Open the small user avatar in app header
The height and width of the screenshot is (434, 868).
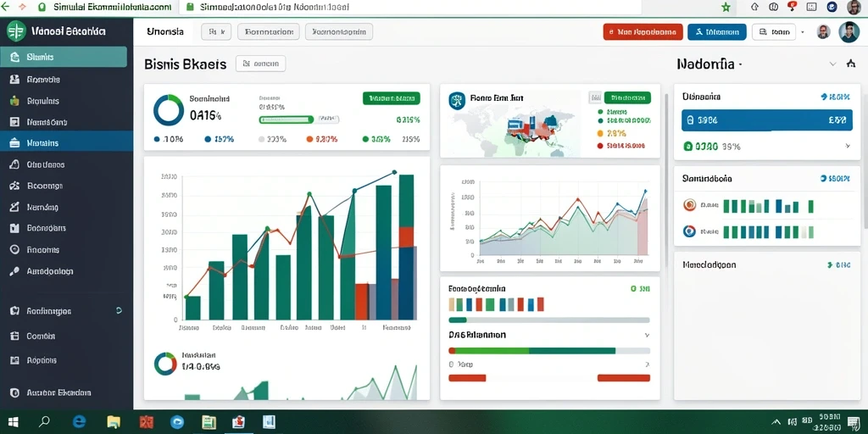click(824, 32)
